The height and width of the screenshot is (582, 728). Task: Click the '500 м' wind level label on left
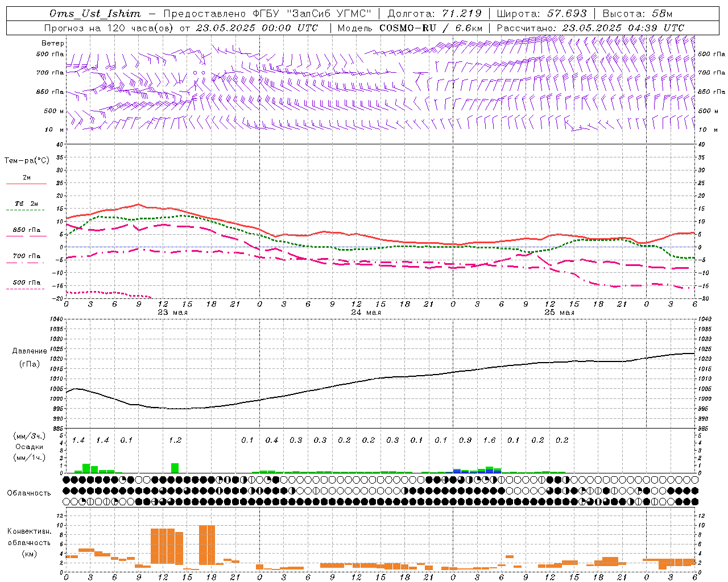tap(54, 111)
